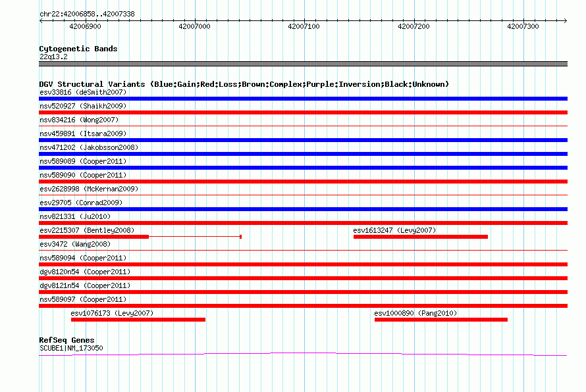Select the esv2215307 (Bentley2008) label
The width and height of the screenshot is (586, 392).
tap(87, 230)
